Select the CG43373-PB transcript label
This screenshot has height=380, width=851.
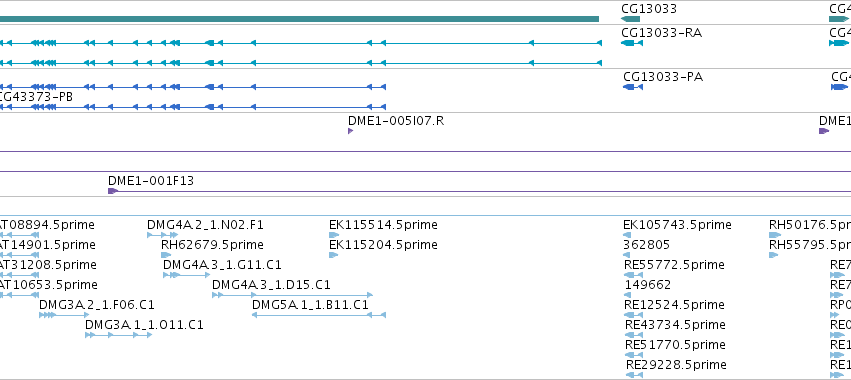[x=36, y=97]
